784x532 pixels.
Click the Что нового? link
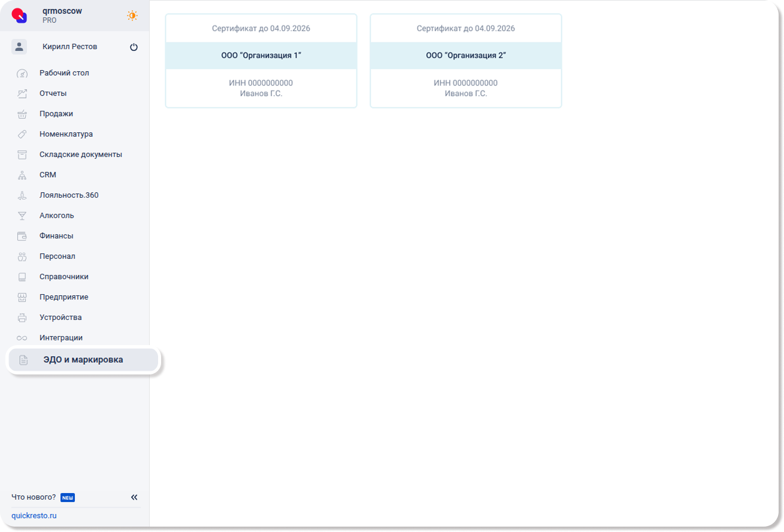click(34, 497)
